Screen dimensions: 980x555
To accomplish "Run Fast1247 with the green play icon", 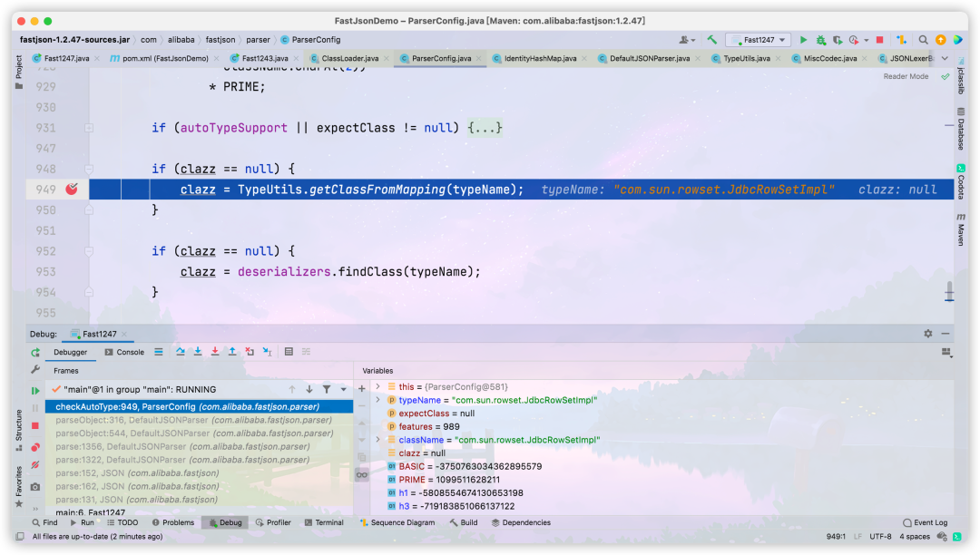I will pyautogui.click(x=803, y=39).
